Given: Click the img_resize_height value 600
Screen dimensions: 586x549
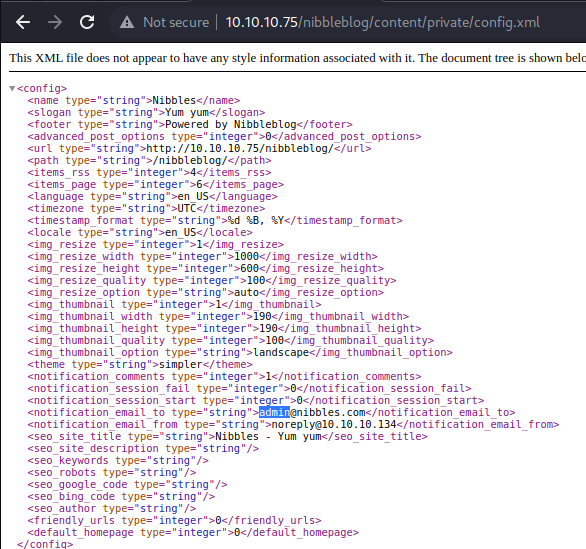Looking at the screenshot, I should pyautogui.click(x=249, y=268).
